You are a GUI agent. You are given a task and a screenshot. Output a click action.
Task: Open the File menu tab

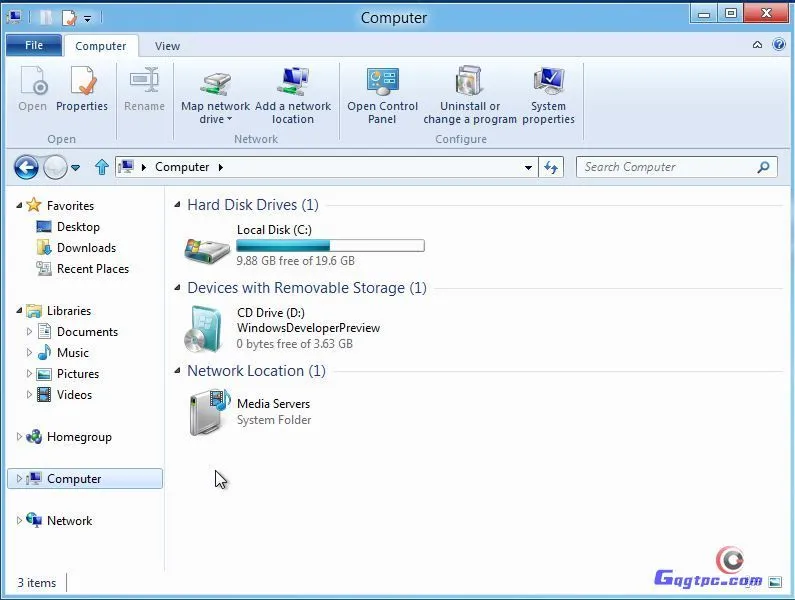[x=34, y=45]
